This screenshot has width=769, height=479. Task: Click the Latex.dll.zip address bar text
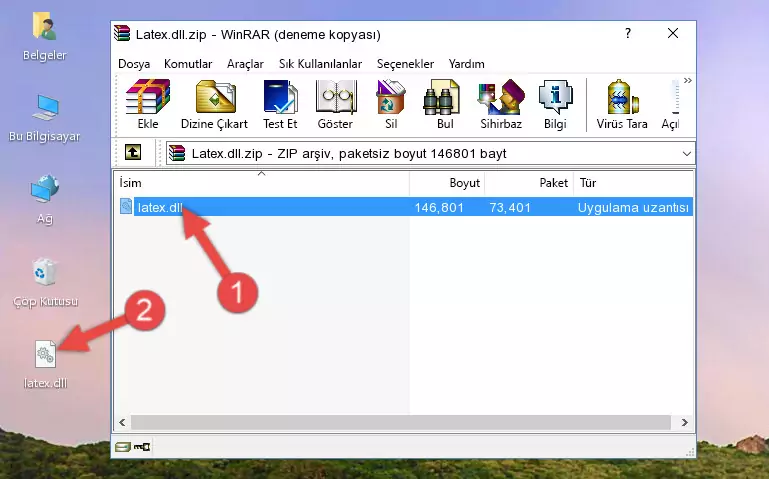click(349, 153)
